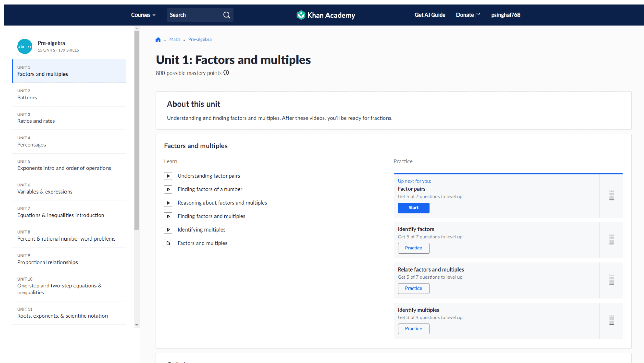644x363 pixels.
Task: Click the search magnifier icon
Action: point(227,15)
